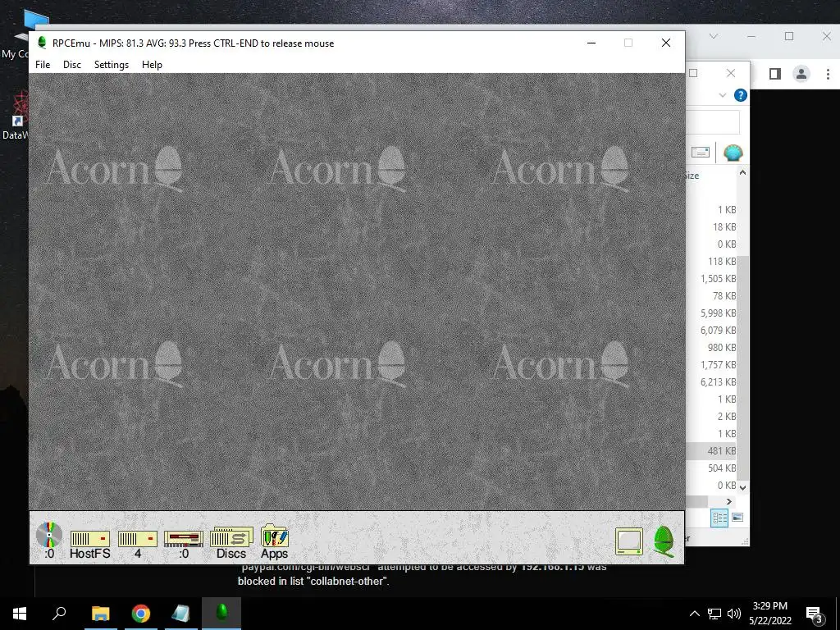The image size is (840, 630).
Task: Click the Explorer window search field
Action: pos(713,122)
